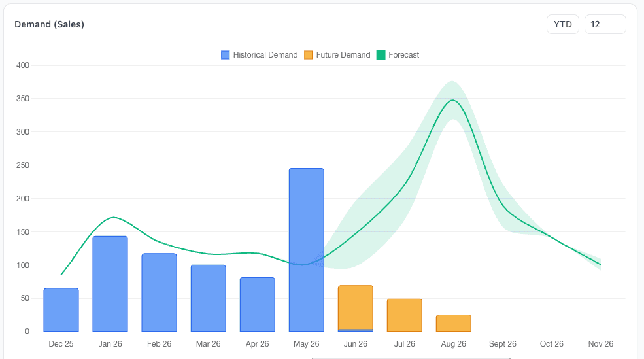Click the 250 y-axis label
The height and width of the screenshot is (359, 644).
23,165
